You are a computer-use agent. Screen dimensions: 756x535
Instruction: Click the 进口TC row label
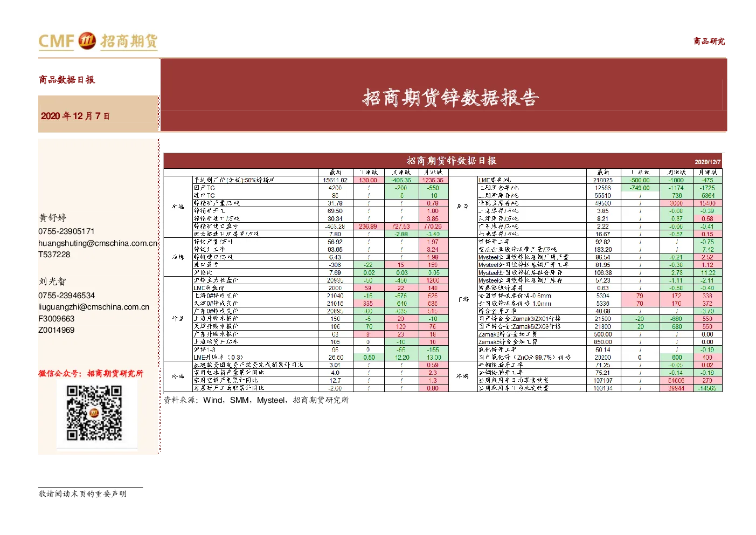coord(204,196)
